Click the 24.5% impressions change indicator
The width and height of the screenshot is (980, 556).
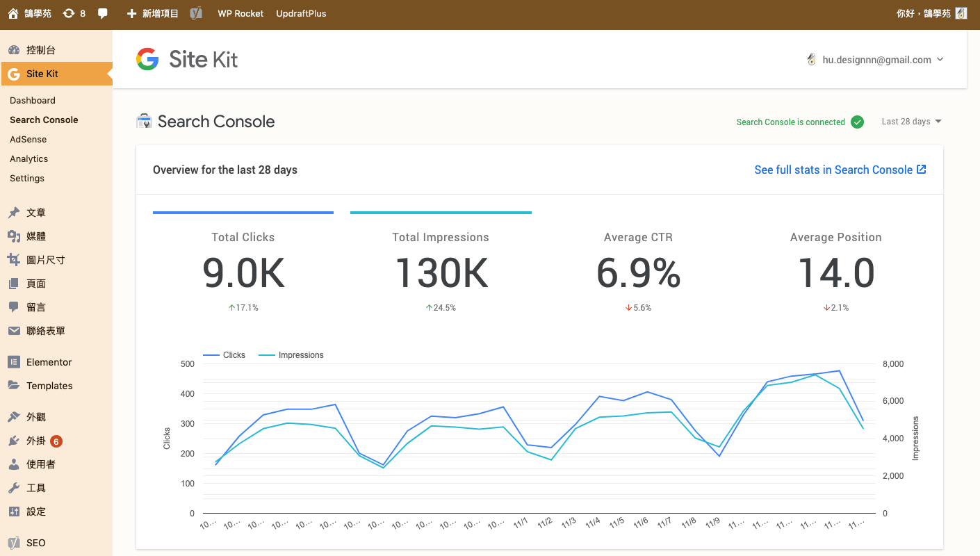point(441,308)
